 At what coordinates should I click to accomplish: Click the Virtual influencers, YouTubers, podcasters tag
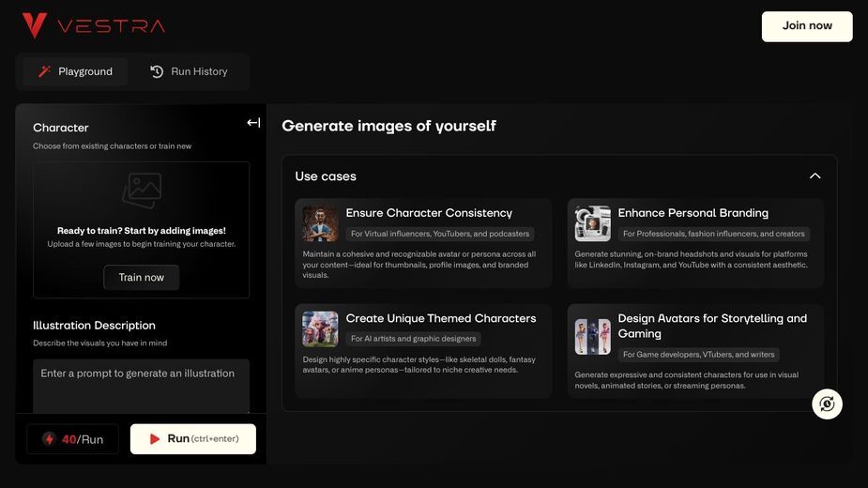(440, 234)
